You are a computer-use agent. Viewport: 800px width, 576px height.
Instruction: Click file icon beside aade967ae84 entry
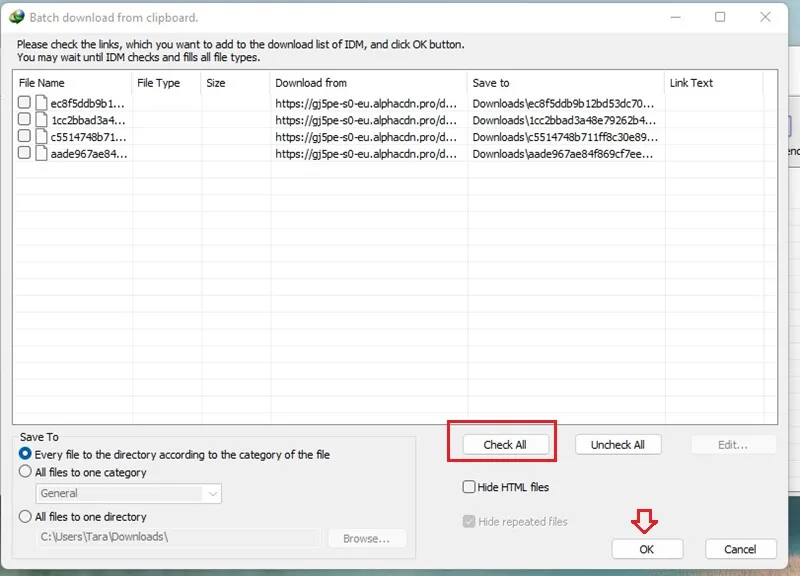[41, 153]
